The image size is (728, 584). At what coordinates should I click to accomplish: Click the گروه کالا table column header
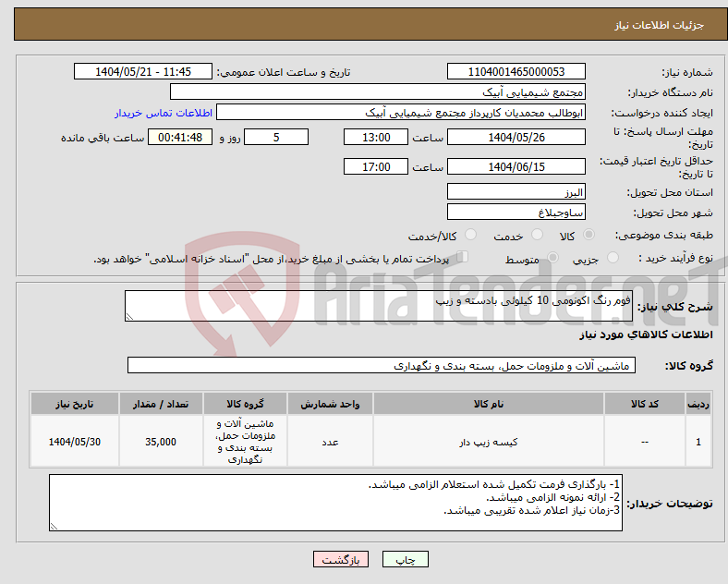[245, 404]
